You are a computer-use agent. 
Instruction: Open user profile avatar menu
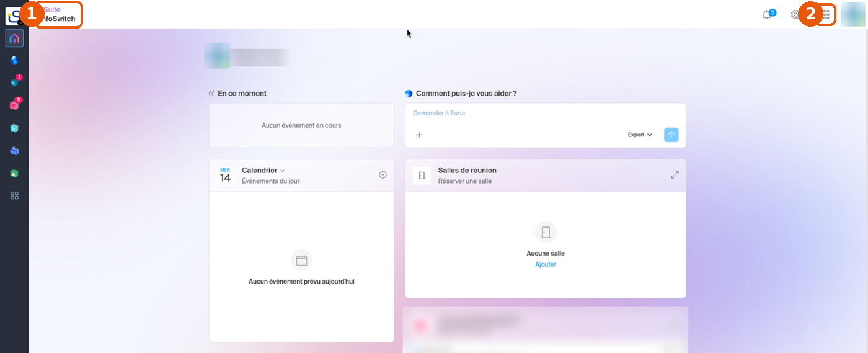(x=852, y=14)
